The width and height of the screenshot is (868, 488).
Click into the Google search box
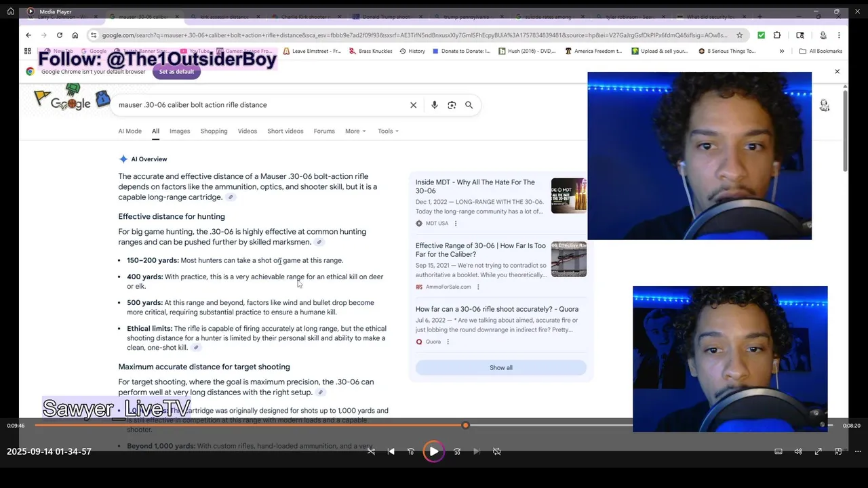(261, 105)
